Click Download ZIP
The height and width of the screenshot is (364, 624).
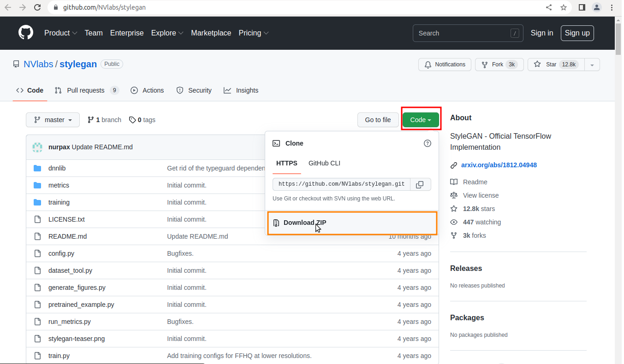coord(305,223)
